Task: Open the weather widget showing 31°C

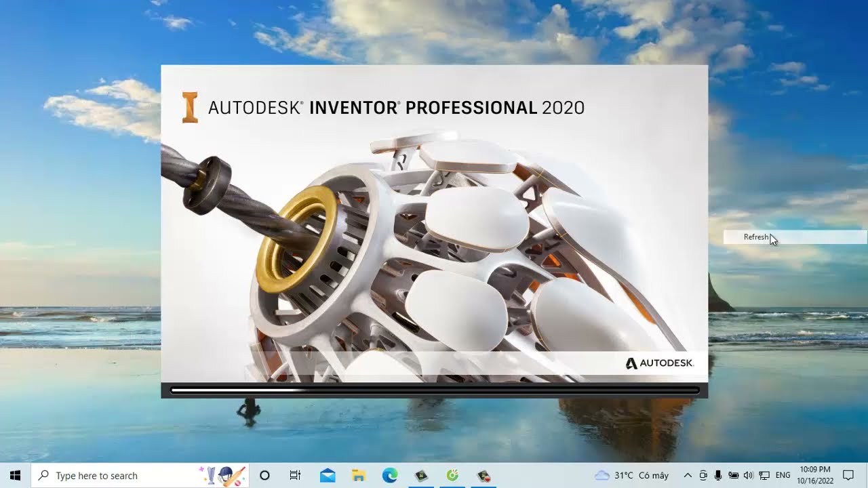Action: [x=631, y=475]
